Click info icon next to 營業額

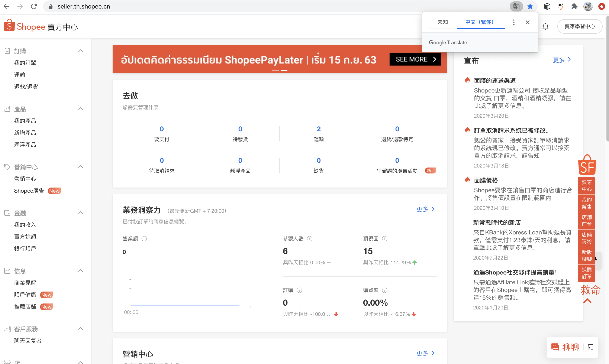click(144, 239)
